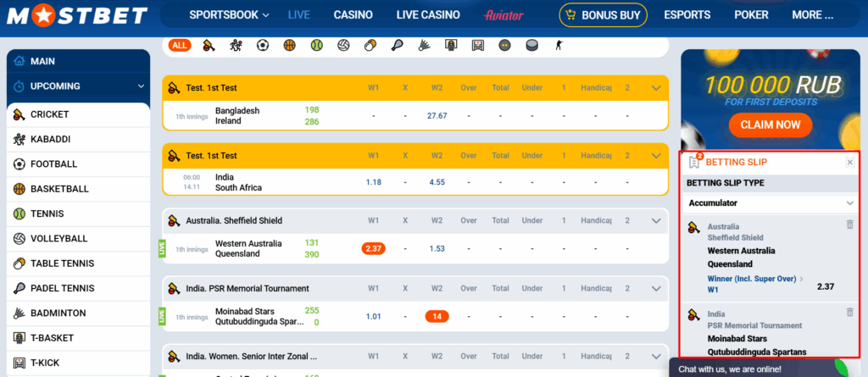
Task: Deselect the 14 W2 odds for Qutubuddinguda
Action: [437, 317]
